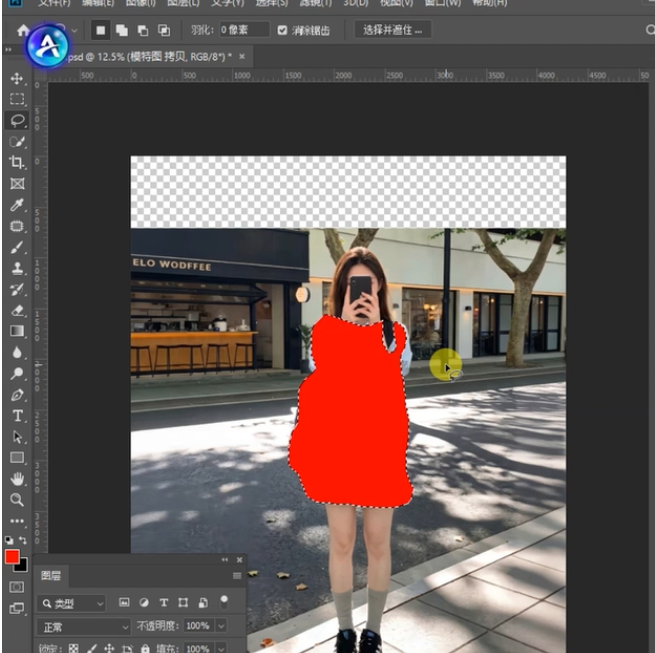Select the Horizontal Type tool
This screenshot has height=653, width=655.
pyautogui.click(x=17, y=416)
